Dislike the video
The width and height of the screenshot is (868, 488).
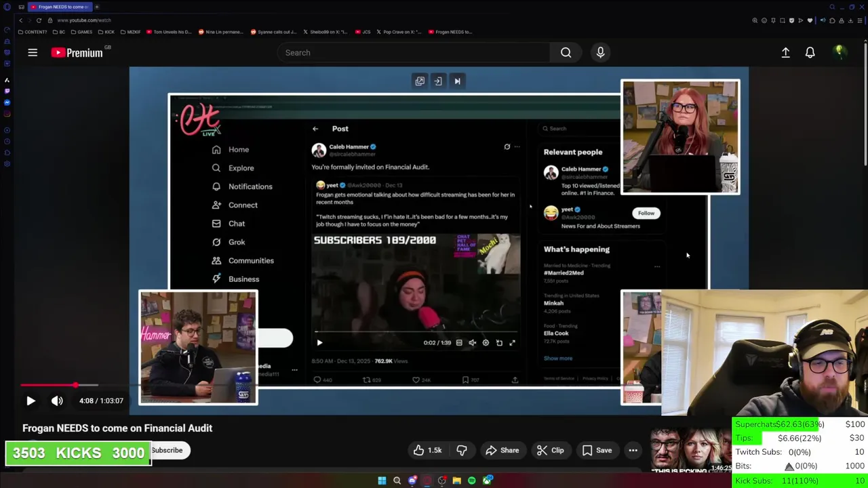462,450
